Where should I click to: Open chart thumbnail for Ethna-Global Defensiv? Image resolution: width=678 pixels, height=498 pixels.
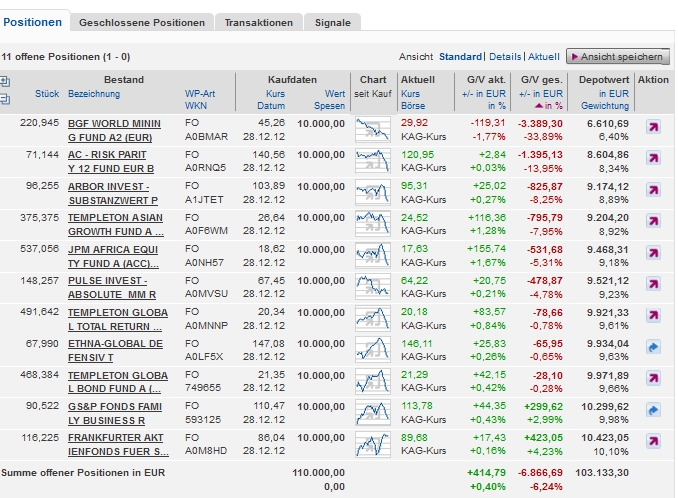(373, 349)
